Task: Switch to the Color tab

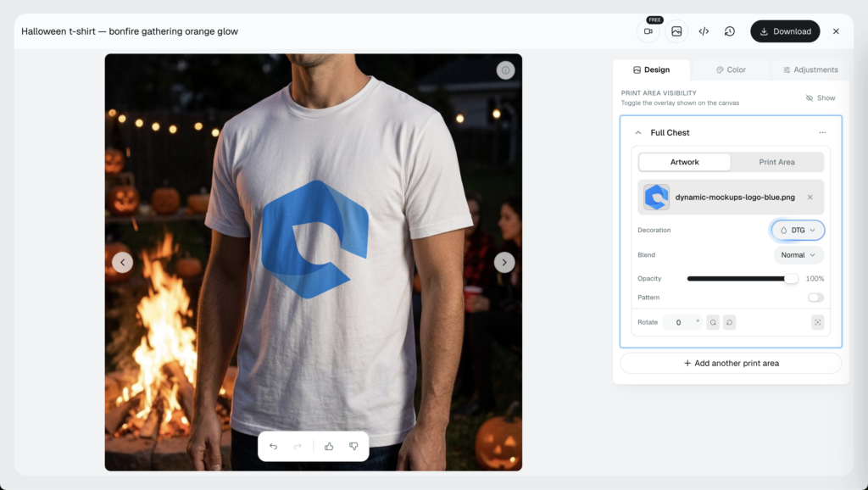Action: tap(731, 70)
